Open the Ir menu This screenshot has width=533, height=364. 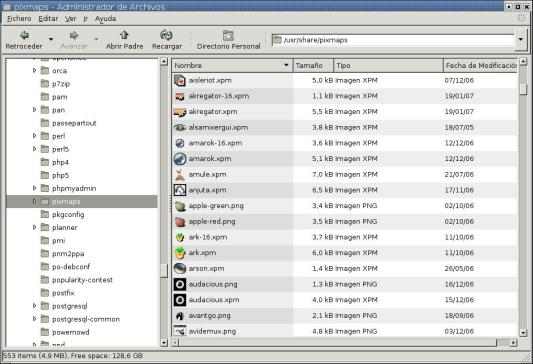tap(85, 18)
